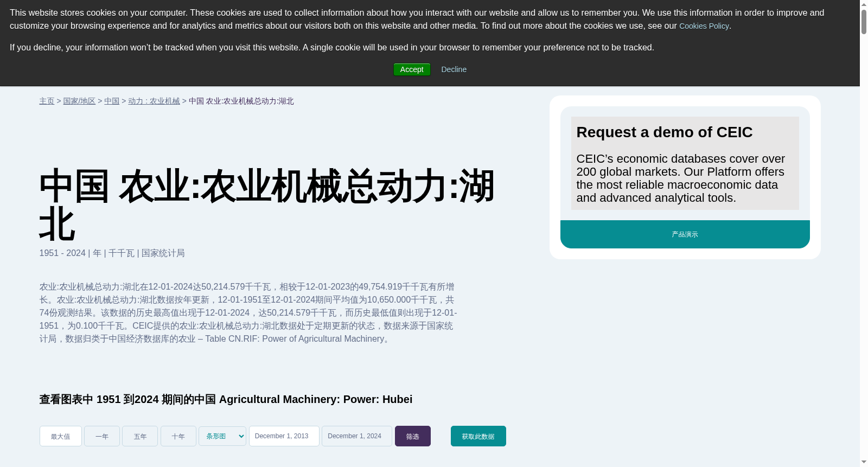Viewport: 868px width, 467px height.
Task: Open the Cookies Policy link
Action: click(x=704, y=26)
